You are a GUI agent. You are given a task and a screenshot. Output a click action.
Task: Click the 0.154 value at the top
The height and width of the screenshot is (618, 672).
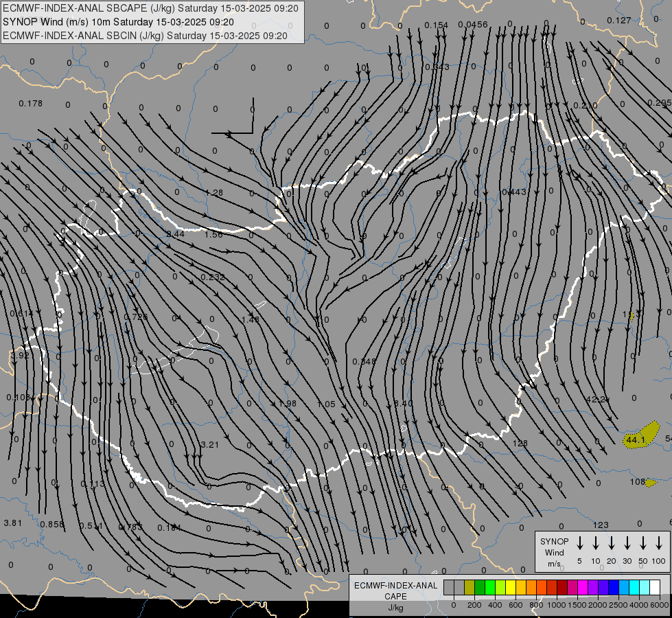point(437,25)
